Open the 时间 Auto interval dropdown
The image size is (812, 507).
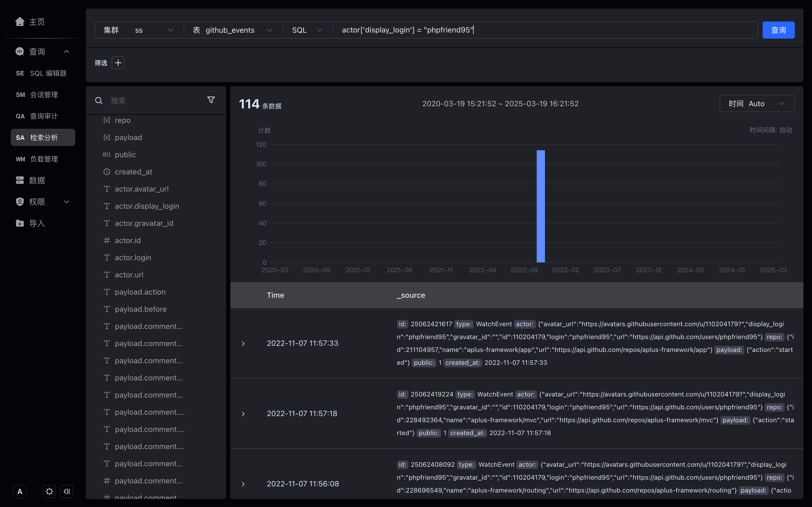[757, 104]
